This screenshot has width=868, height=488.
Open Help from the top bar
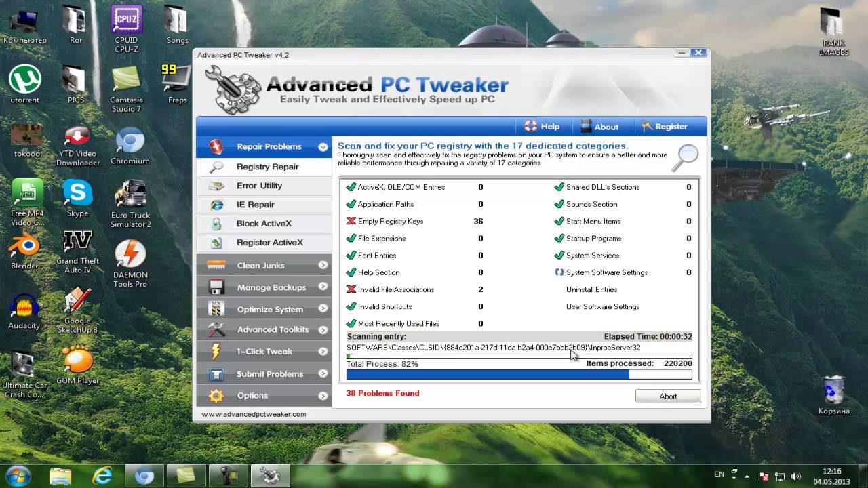542,127
